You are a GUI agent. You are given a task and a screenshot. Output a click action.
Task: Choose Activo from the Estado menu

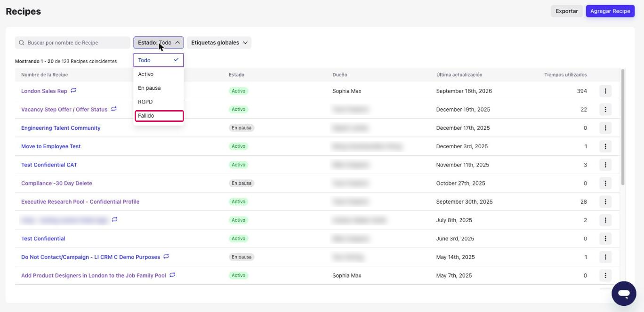[158, 74]
